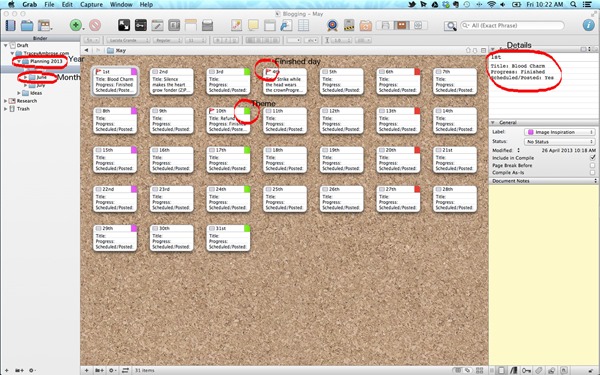The height and width of the screenshot is (375, 600).
Task: Collapse the General section disclosure triangle
Action: pos(493,122)
